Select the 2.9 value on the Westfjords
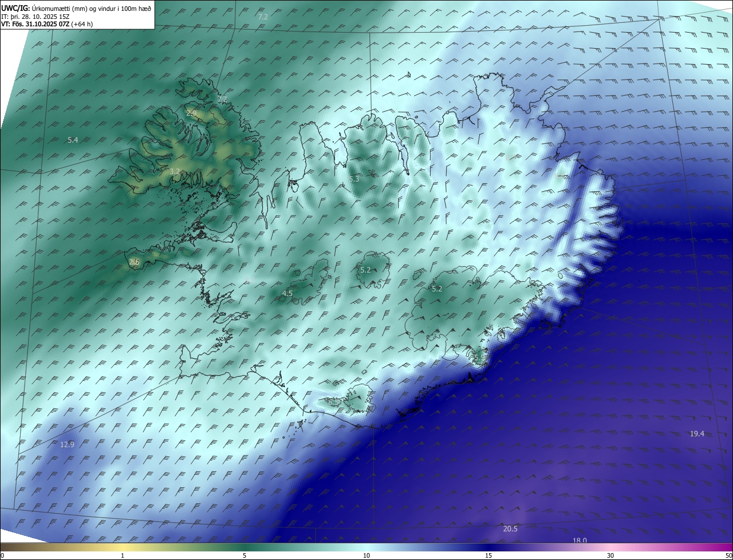 (x=191, y=113)
